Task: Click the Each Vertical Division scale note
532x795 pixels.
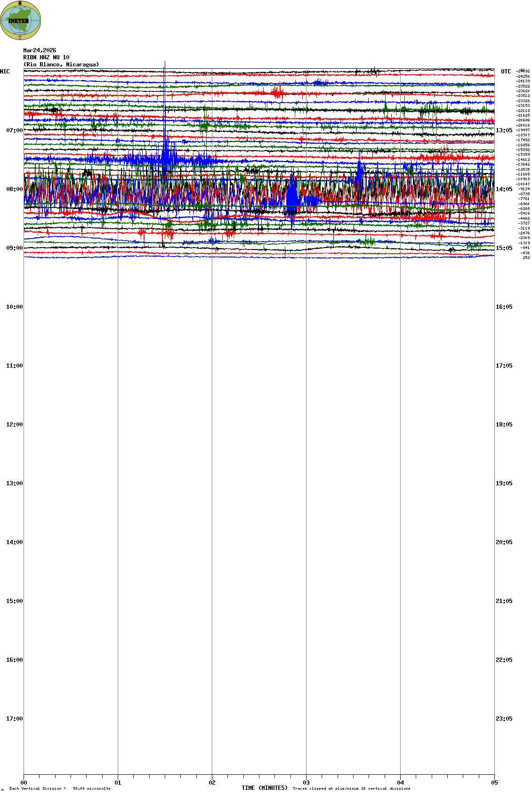Action: click(x=60, y=788)
